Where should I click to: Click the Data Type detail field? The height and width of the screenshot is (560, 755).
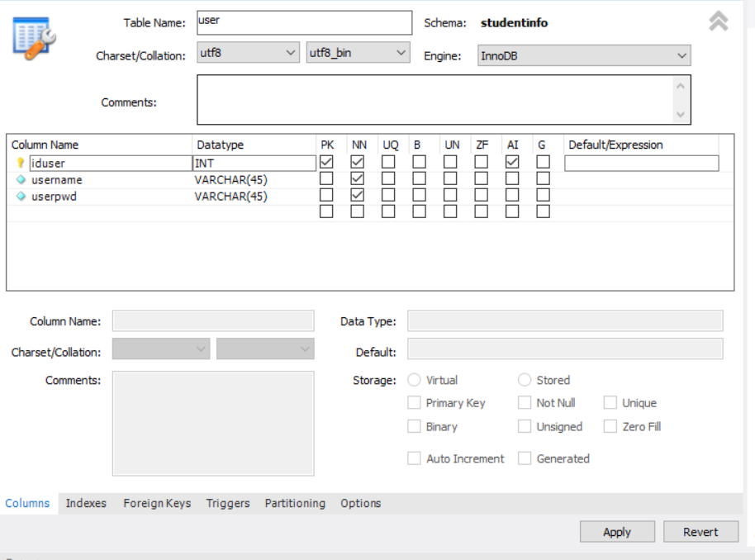click(x=565, y=321)
